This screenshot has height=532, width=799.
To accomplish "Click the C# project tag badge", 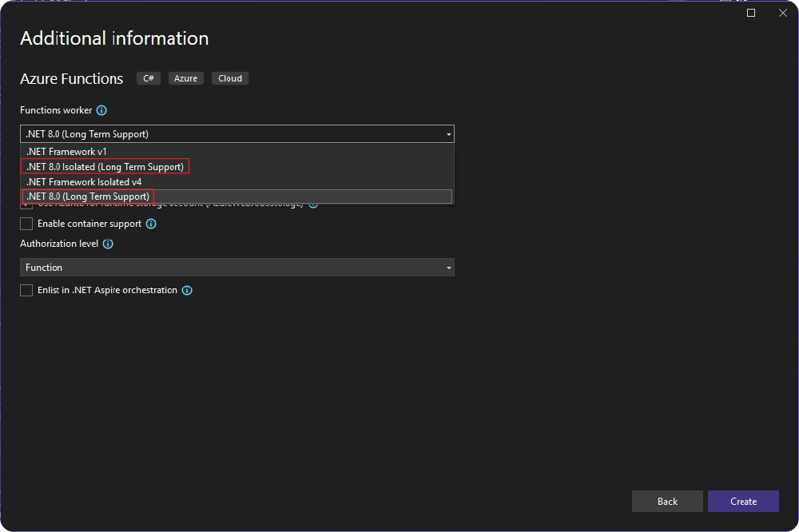I will tap(148, 78).
